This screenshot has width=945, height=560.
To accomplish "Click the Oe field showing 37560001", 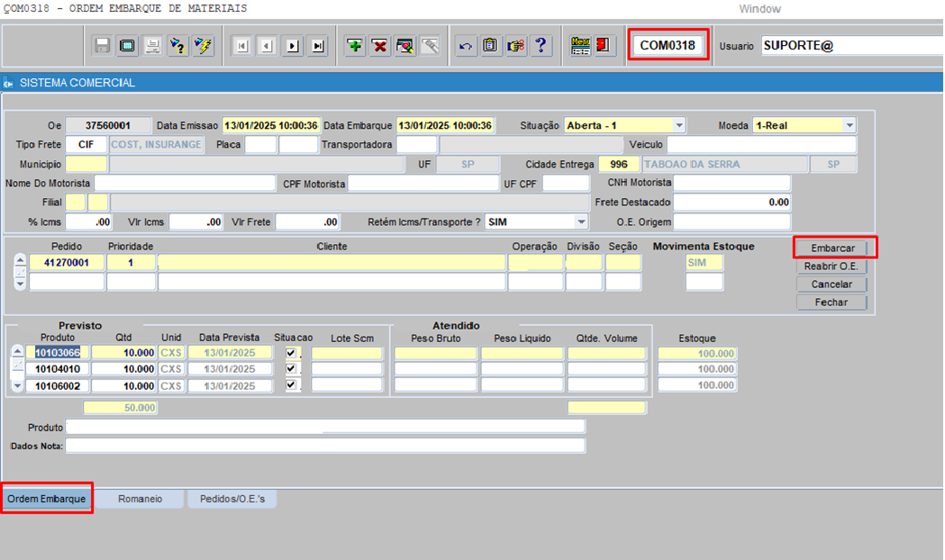I will (108, 125).
